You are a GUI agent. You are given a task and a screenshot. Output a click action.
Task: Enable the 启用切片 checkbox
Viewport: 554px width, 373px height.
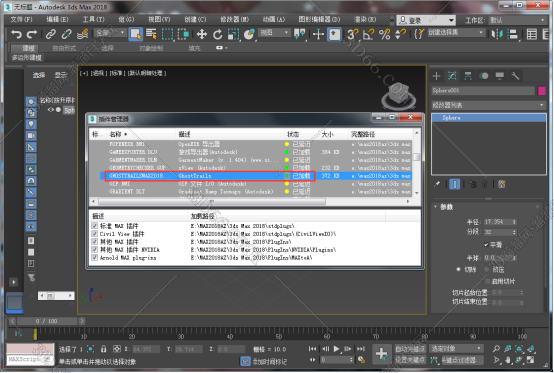pos(488,281)
